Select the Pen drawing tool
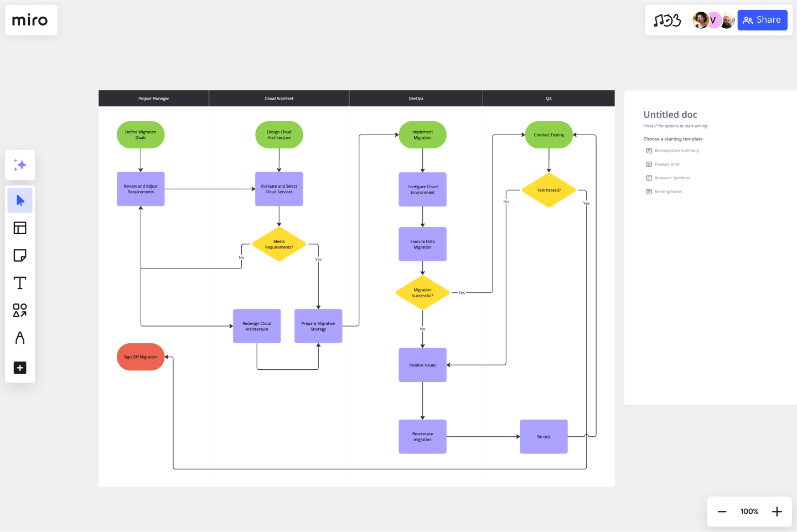The image size is (797, 532). point(20,338)
